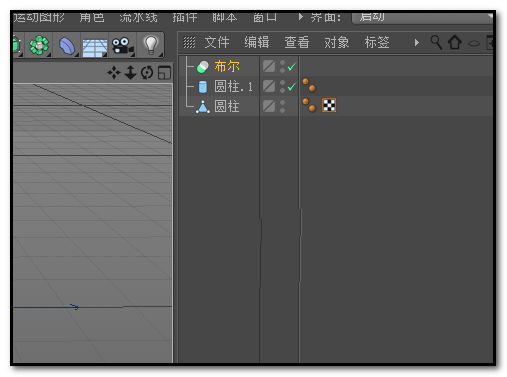507x377 pixels.
Task: Expand the object manager menu overflow arrow
Action: tap(417, 43)
